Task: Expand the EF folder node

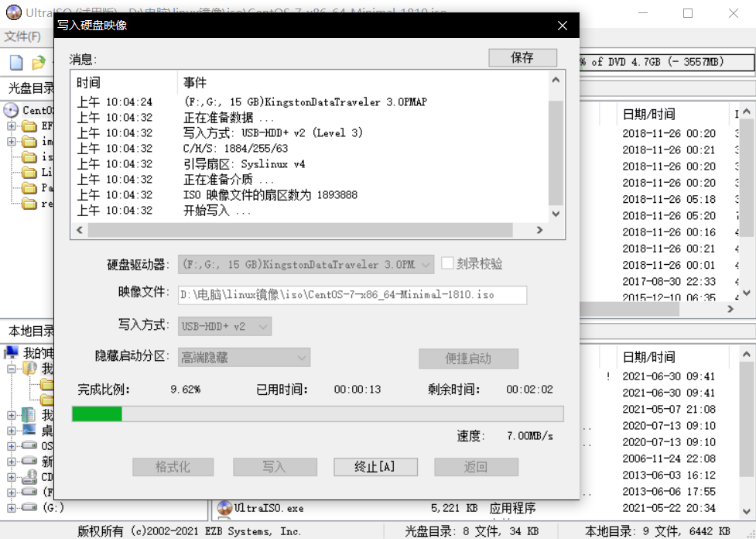Action: [x=12, y=126]
